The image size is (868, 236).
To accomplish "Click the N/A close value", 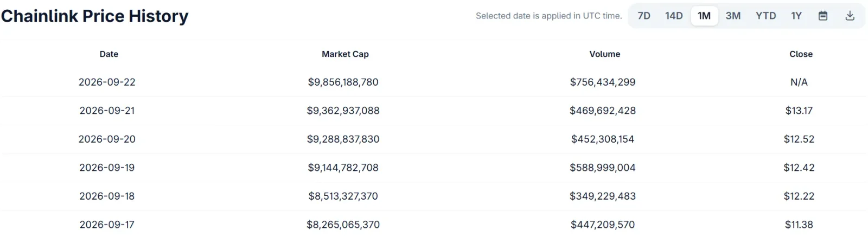I will coord(799,82).
